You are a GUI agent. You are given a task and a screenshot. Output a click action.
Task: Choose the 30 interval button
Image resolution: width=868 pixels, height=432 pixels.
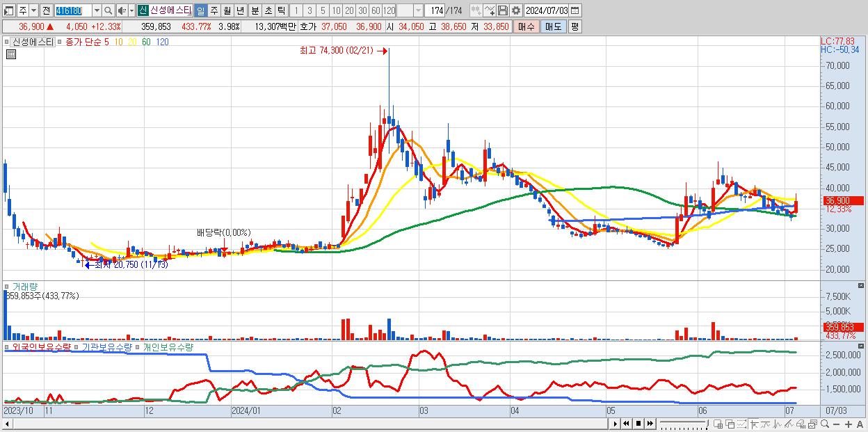coord(362,10)
